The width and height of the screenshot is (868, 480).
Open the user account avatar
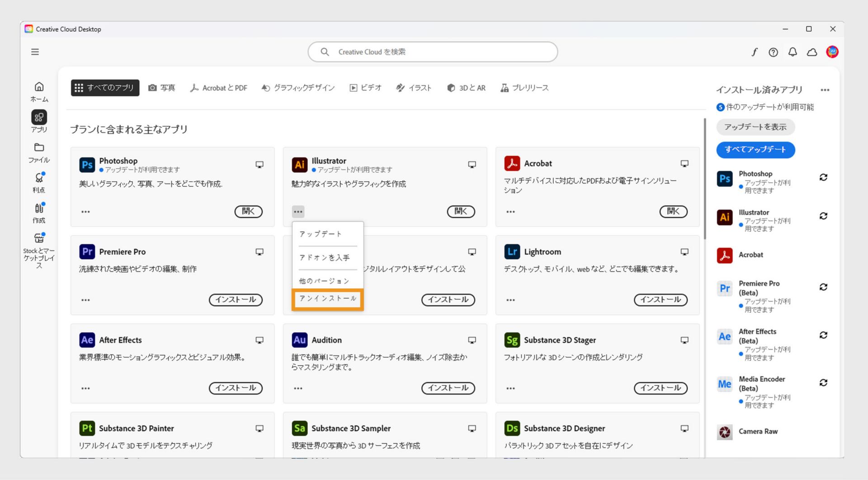pyautogui.click(x=832, y=52)
